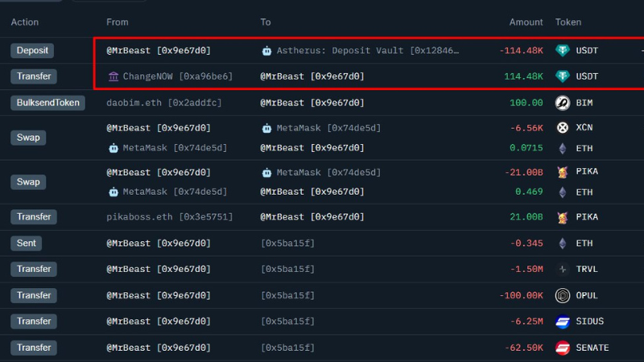Click MetaMask icon in the PIKA swap To column

point(266,173)
